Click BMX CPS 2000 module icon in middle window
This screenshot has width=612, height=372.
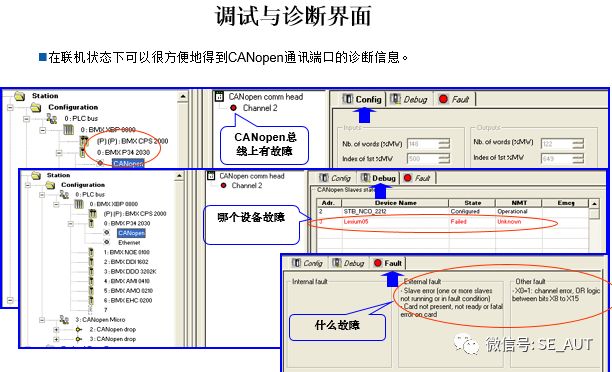(93, 214)
